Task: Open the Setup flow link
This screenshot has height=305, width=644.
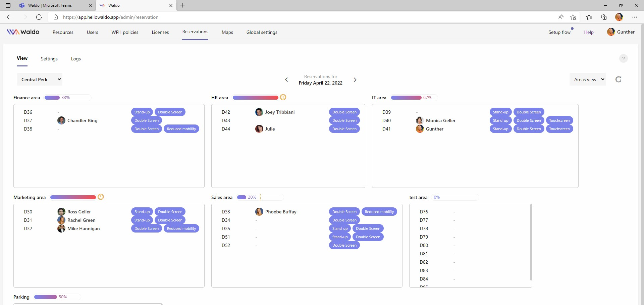Action: coord(559,32)
